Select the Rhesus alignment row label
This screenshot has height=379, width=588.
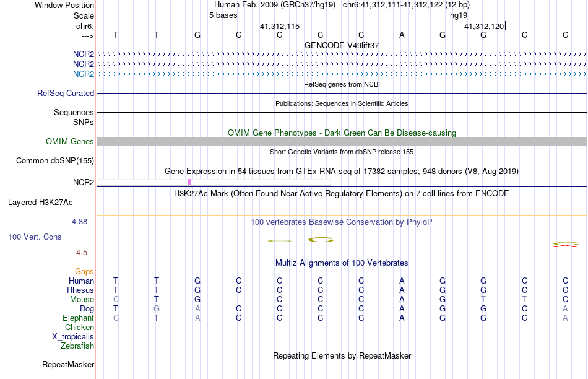(80, 290)
